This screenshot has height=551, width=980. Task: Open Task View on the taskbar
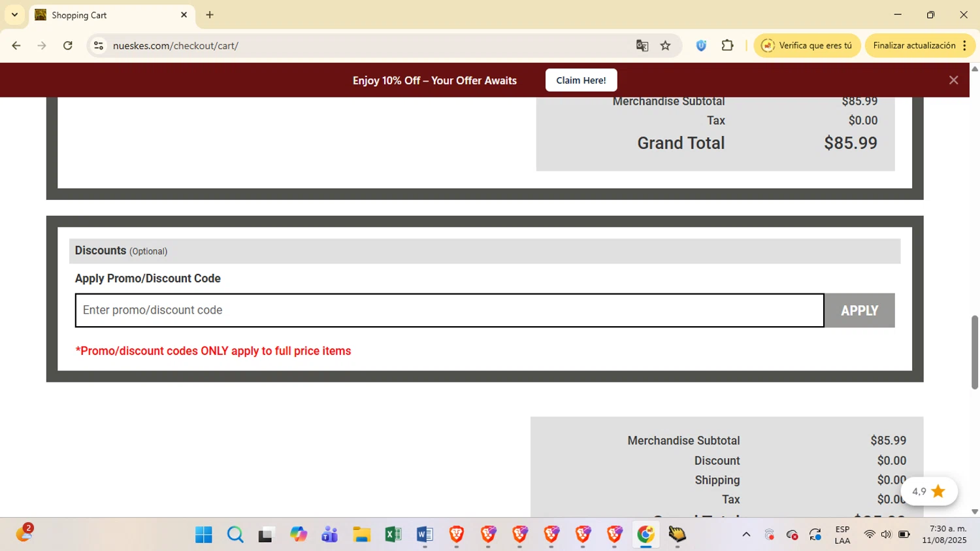click(x=266, y=535)
